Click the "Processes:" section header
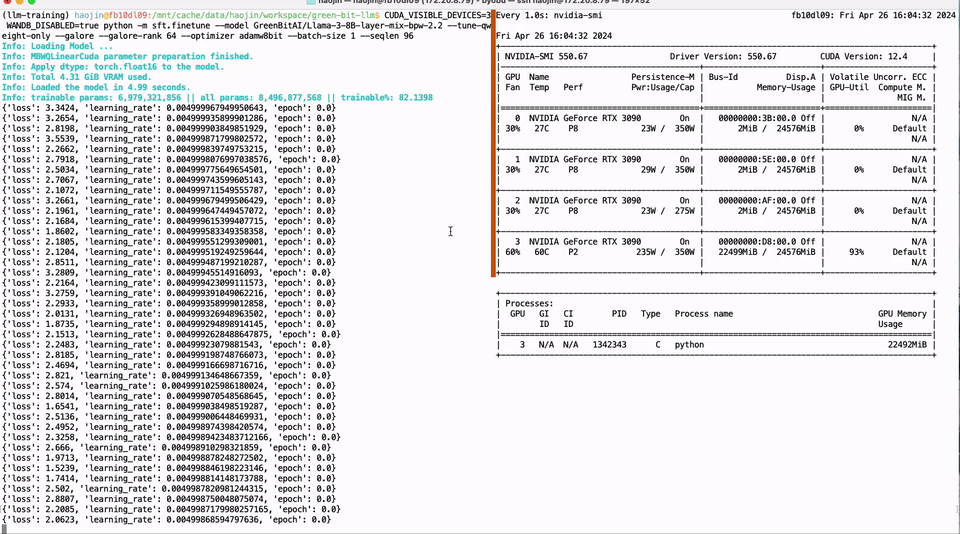960x534 pixels. tap(530, 303)
